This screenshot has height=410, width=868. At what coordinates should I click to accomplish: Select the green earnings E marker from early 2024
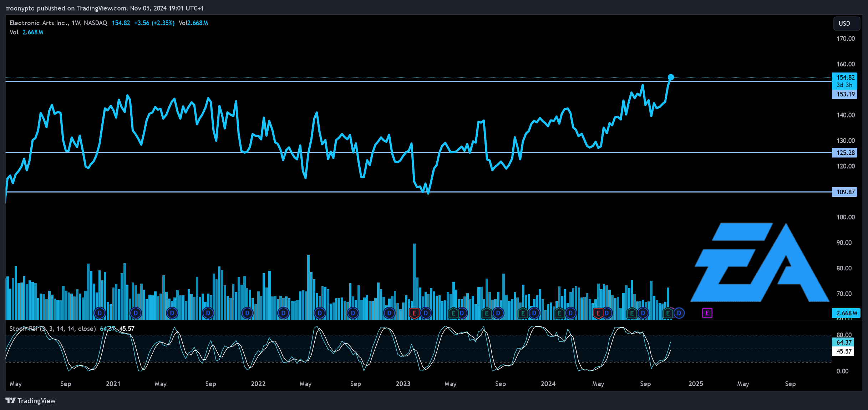click(x=559, y=313)
